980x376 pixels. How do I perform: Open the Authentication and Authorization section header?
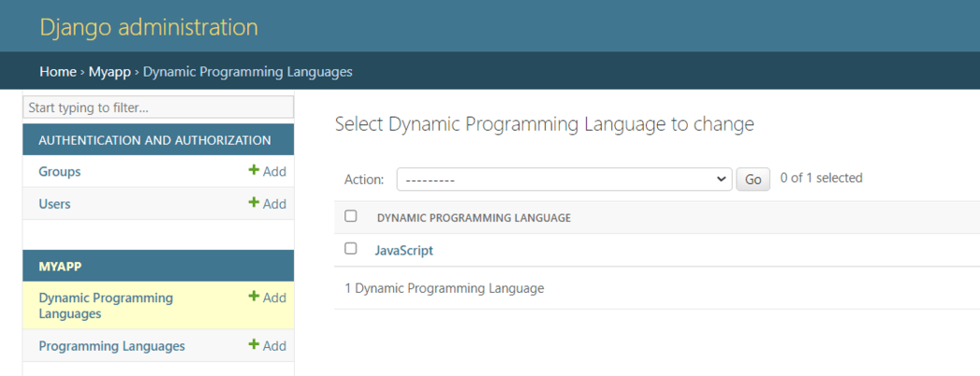point(154,140)
